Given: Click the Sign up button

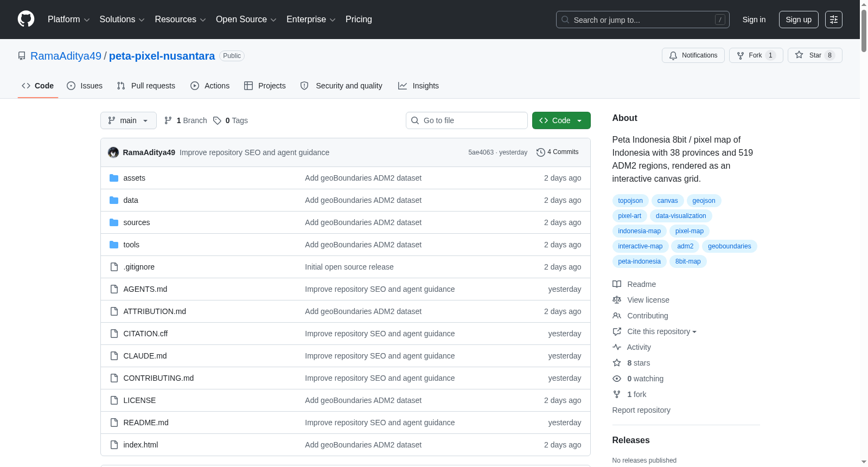Looking at the screenshot, I should [x=799, y=20].
